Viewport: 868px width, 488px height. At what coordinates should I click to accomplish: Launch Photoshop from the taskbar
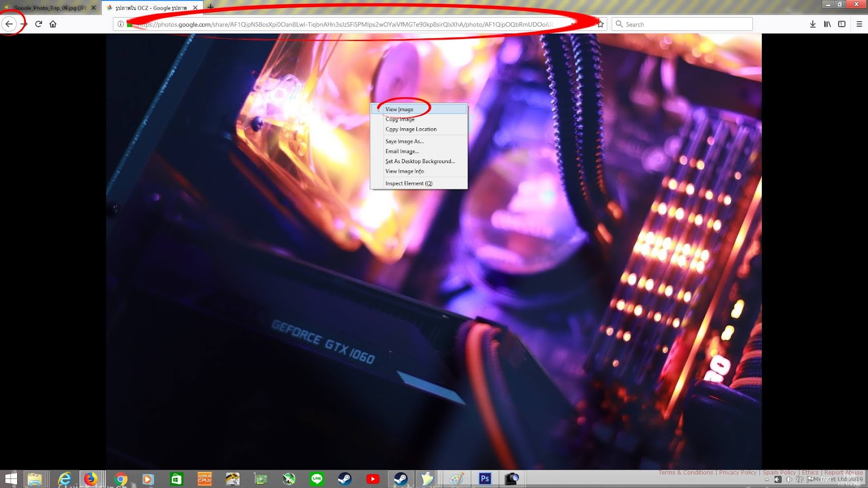(485, 478)
